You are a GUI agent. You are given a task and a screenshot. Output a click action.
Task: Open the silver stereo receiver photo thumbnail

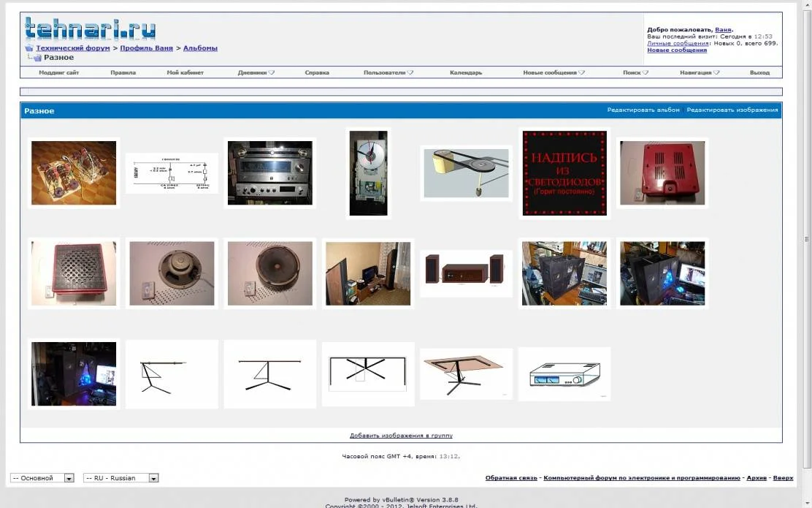(x=269, y=173)
